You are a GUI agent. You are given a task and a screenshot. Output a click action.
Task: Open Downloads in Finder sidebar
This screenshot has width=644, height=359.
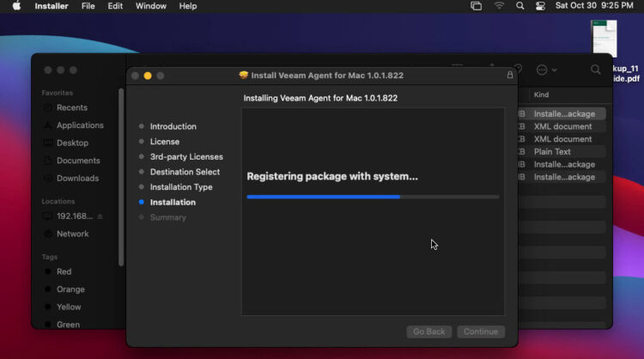(77, 179)
